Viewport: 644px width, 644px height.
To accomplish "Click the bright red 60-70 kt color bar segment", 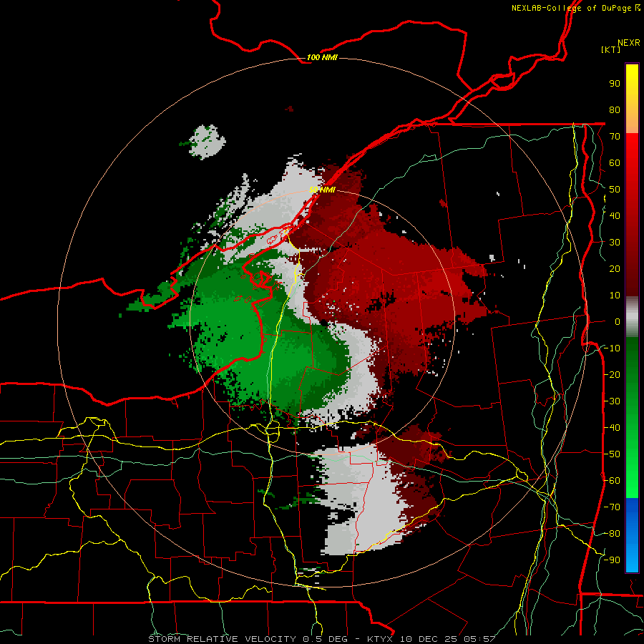I will click(x=632, y=150).
